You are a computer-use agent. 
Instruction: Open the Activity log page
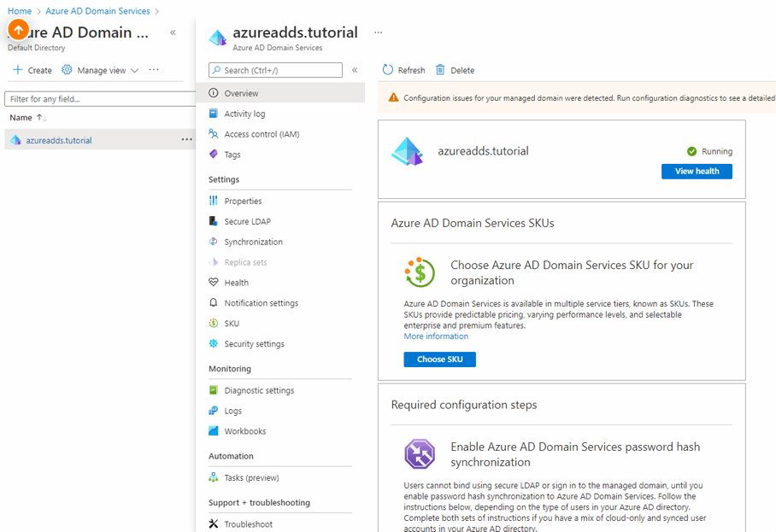[244, 114]
